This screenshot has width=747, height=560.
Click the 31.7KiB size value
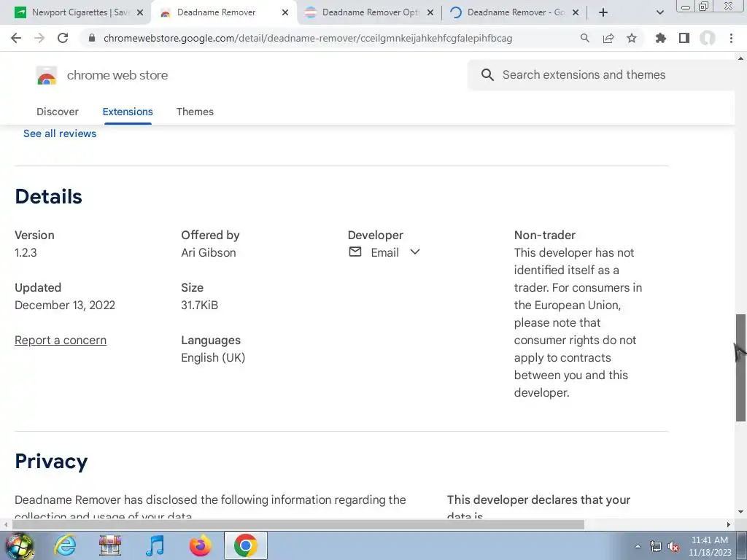coord(199,305)
